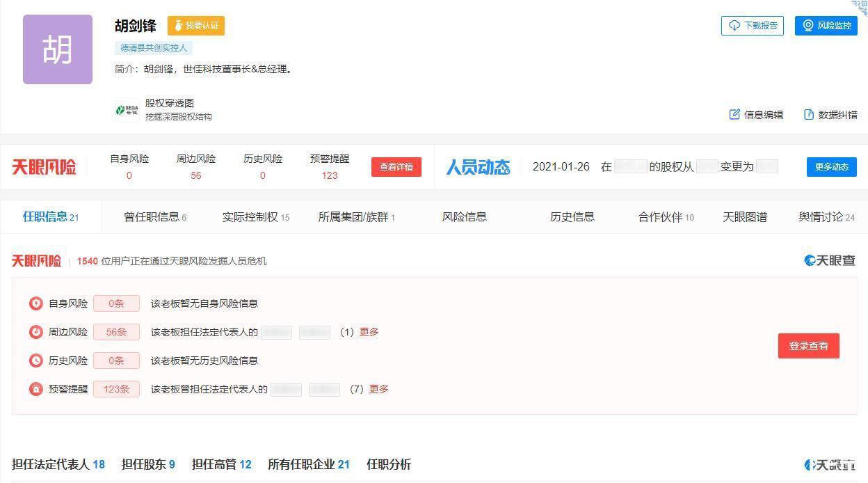The width and height of the screenshot is (868, 483).
Task: Click the 信息编辑 edit icon
Action: (734, 114)
